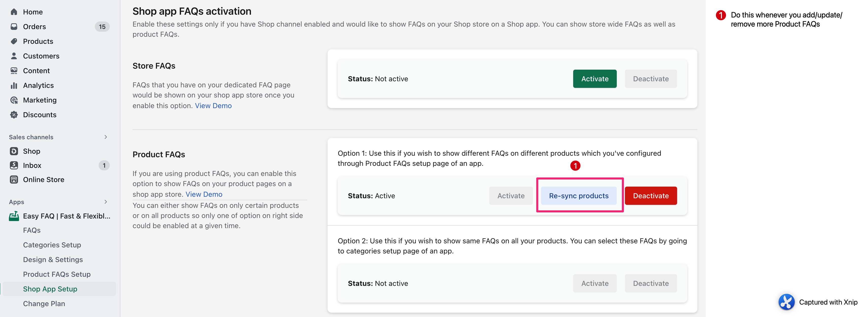
Task: Click the Analytics bar chart icon
Action: click(x=14, y=86)
